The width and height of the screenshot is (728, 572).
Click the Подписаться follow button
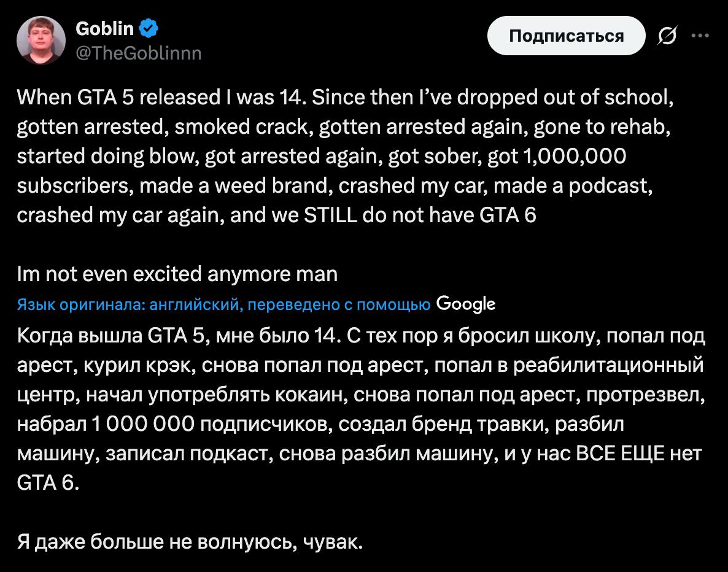[566, 36]
